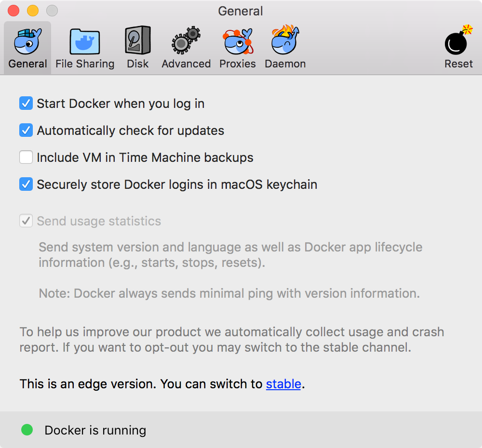Close the window with red button

coord(13,11)
